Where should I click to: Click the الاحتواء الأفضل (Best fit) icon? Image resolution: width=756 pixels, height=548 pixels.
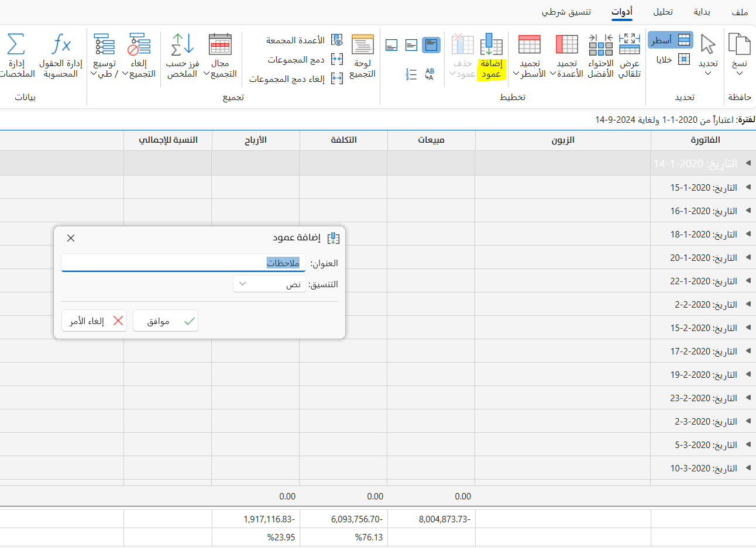(600, 46)
